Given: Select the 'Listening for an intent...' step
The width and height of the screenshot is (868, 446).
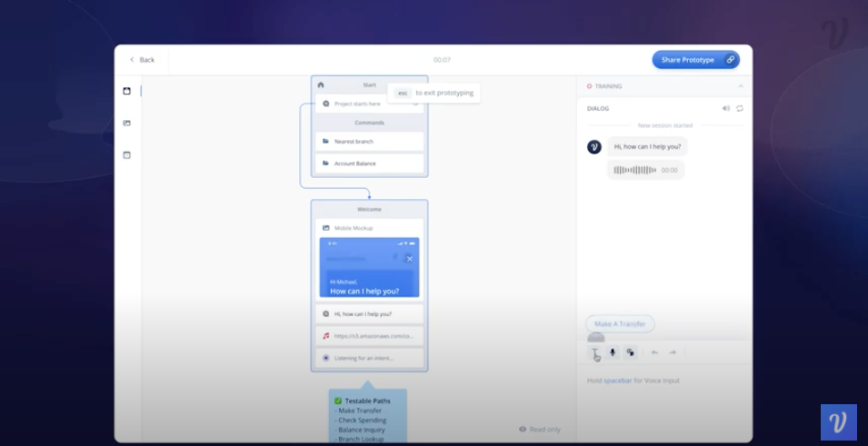Looking at the screenshot, I should pos(369,358).
